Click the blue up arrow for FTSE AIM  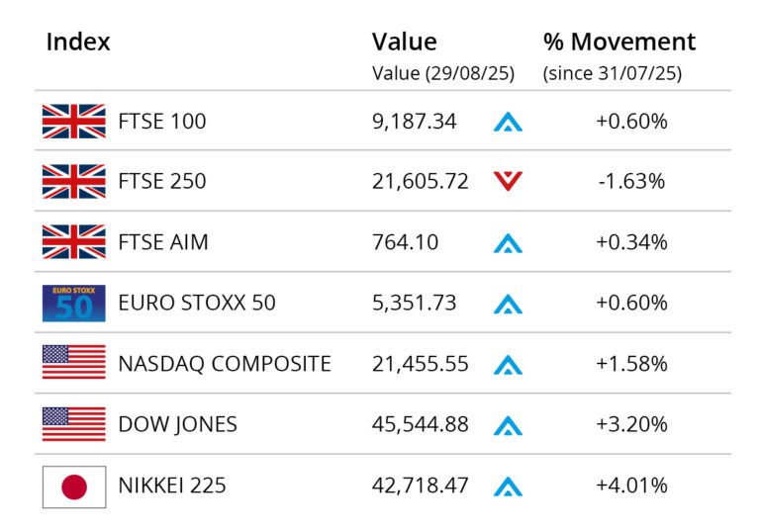coord(508,242)
